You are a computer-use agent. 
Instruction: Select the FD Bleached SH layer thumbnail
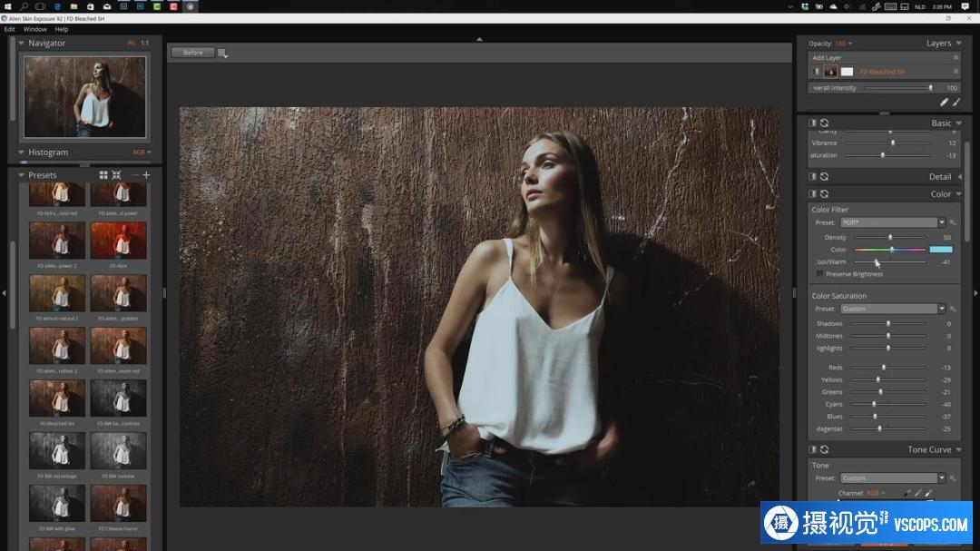830,72
